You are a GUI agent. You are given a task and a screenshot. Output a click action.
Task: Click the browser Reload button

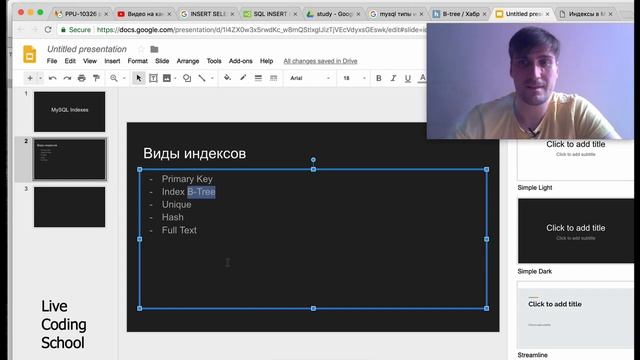click(x=48, y=30)
